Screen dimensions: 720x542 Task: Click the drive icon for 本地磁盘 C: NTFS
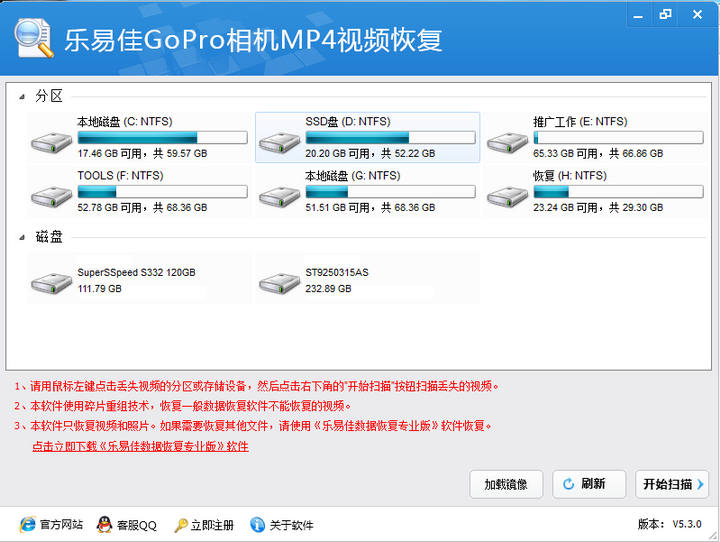coord(51,143)
